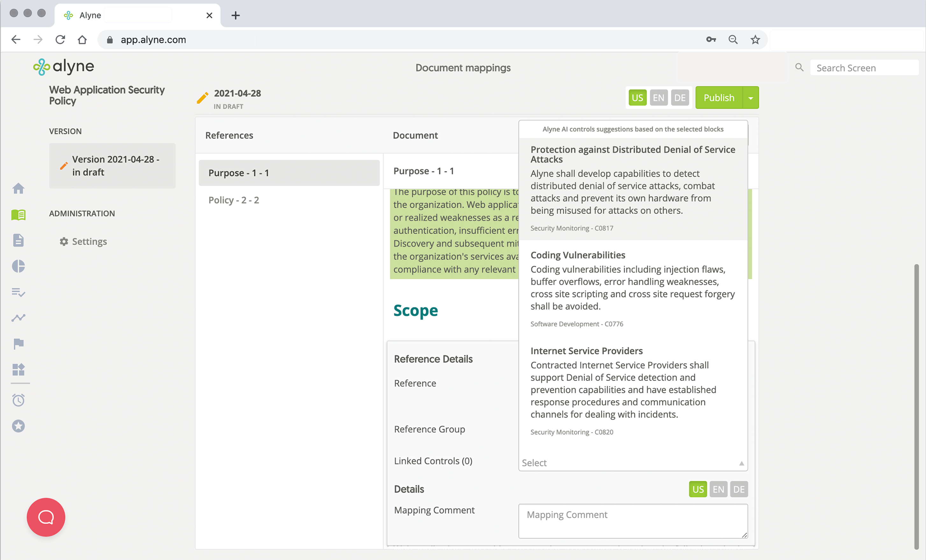Image resolution: width=926 pixels, height=560 pixels.
Task: Open the document page sidebar icon
Action: (18, 240)
